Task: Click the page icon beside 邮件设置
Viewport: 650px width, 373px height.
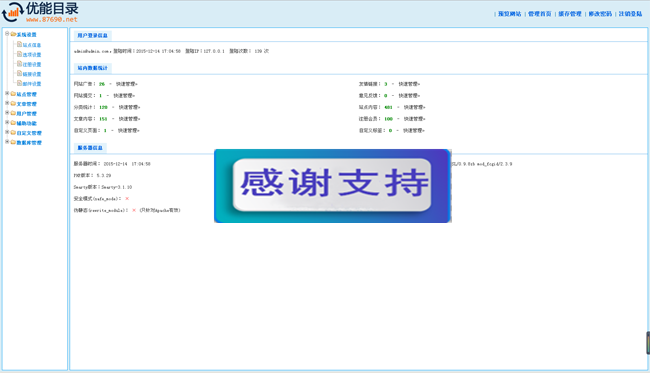Action: pos(19,82)
